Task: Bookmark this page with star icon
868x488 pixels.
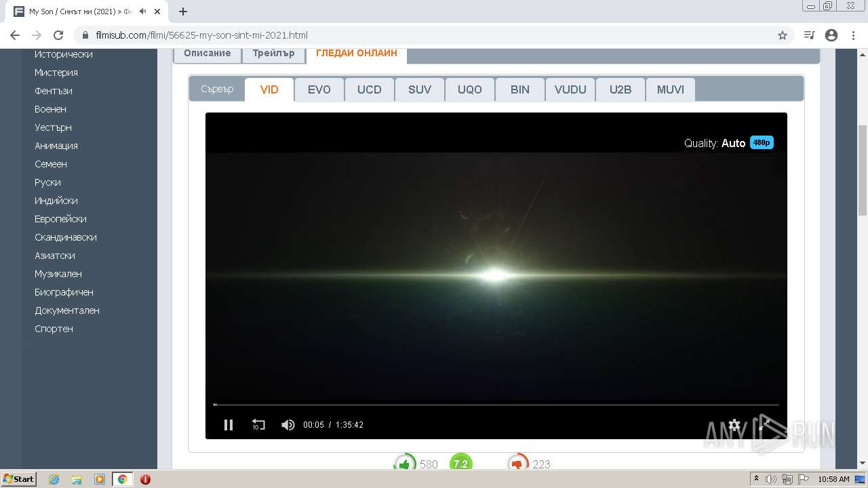Action: pyautogui.click(x=783, y=35)
